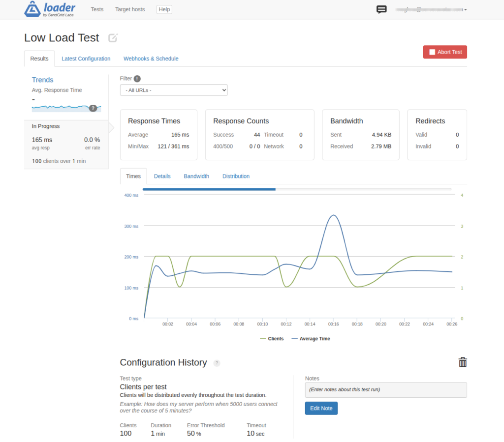Click the Sent value 4.94 KB
Viewport: 504px width, 442px height.
click(x=381, y=135)
